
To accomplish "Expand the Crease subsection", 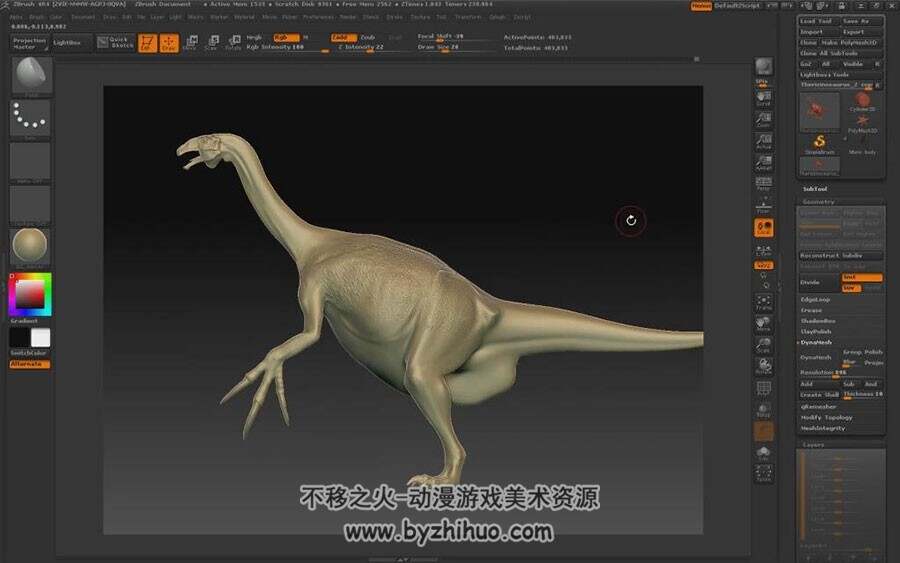I will (x=811, y=310).
